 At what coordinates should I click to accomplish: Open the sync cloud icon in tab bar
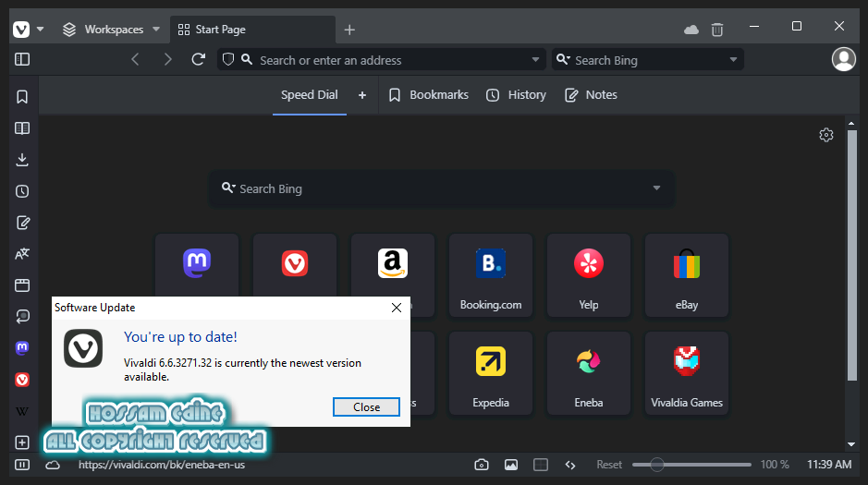coord(691,30)
